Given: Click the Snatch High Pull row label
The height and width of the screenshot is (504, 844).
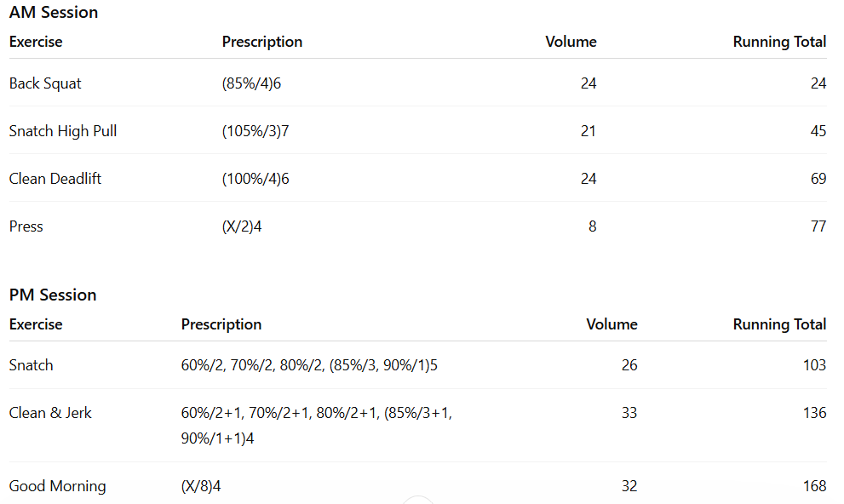Looking at the screenshot, I should tap(63, 131).
